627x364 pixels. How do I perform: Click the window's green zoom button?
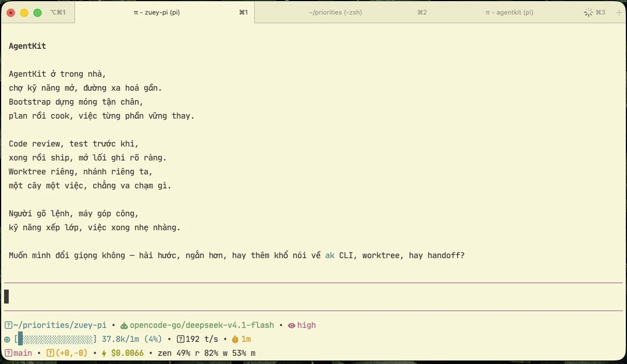(38, 13)
